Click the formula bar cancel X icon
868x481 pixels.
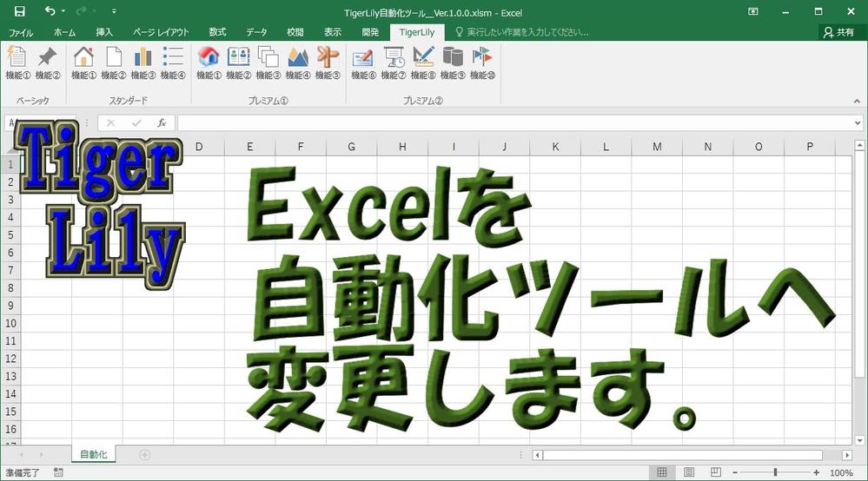(x=110, y=122)
